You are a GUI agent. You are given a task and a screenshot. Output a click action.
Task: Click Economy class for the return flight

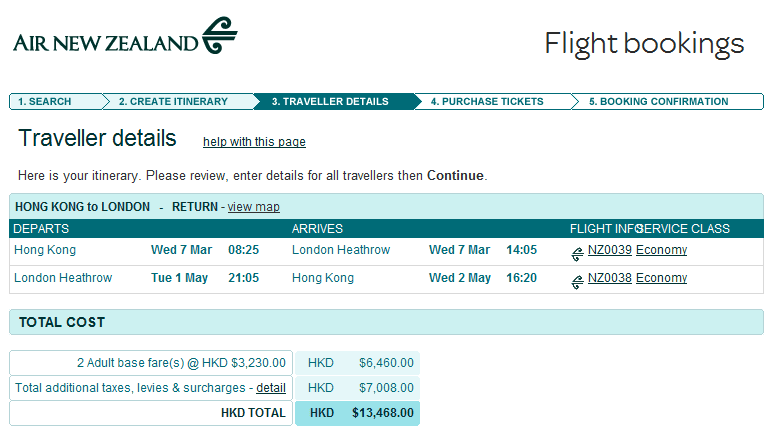[x=661, y=278]
